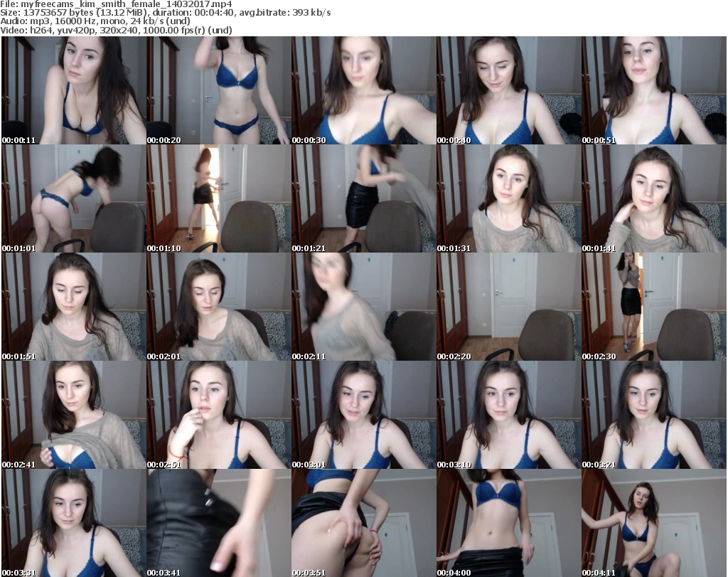Choose the blurred frame at 00:02:11

[x=364, y=307]
